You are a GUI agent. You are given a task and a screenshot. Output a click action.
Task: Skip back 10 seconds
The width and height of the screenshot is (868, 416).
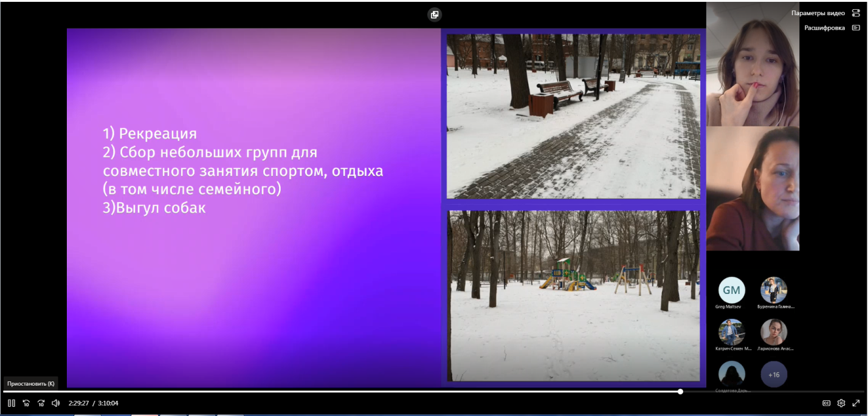(26, 403)
